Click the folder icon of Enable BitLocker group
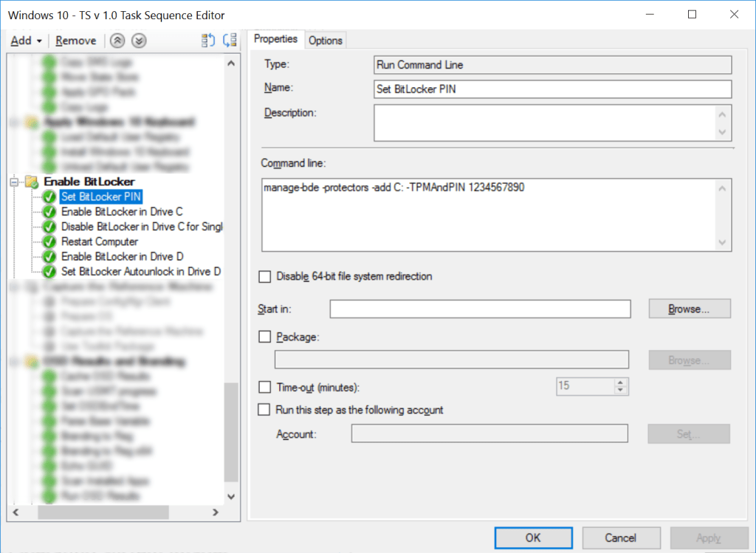756x553 pixels. [x=32, y=182]
